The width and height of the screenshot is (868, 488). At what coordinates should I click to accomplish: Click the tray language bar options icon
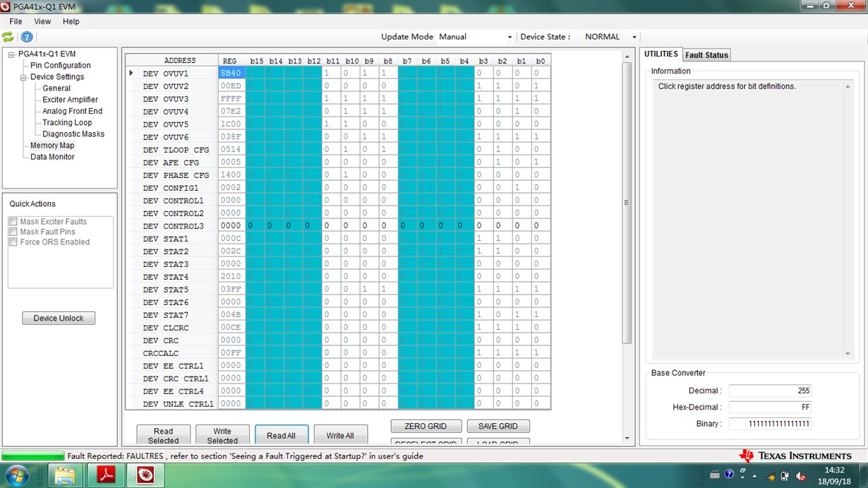[742, 472]
